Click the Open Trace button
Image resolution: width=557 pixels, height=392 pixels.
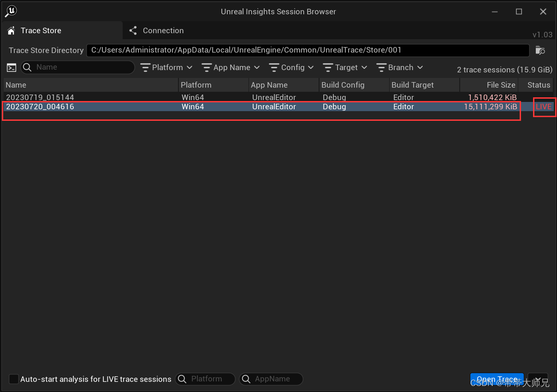pos(497,379)
